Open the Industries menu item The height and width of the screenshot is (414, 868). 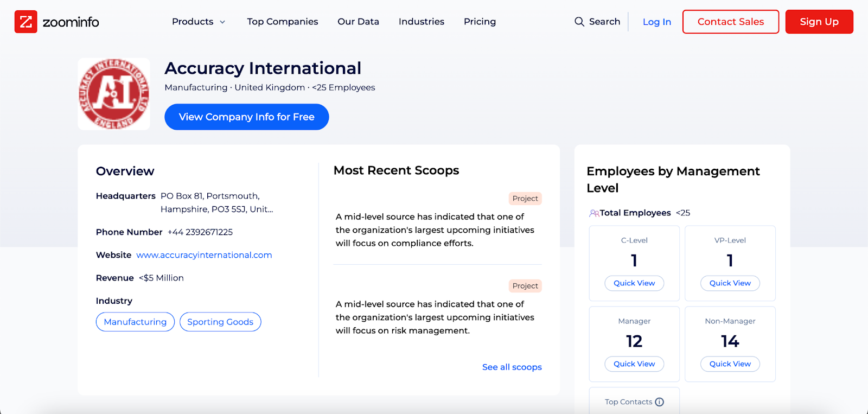422,22
